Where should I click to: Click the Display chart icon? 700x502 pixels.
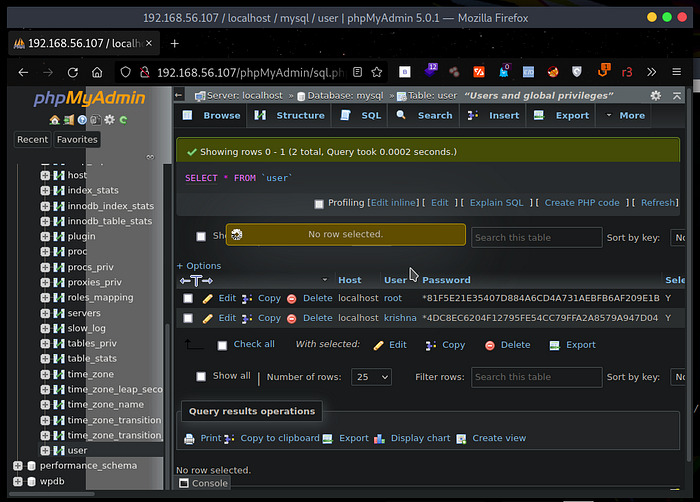click(380, 438)
